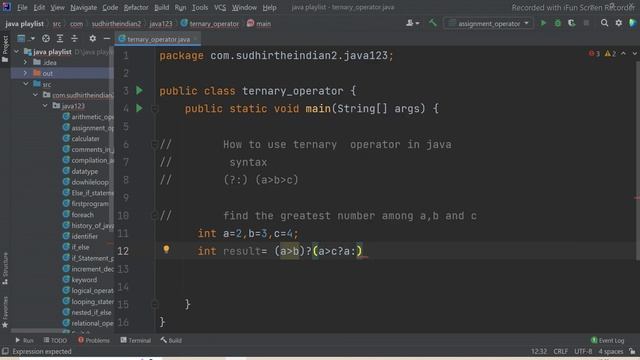Click run gutter arrow beside class declaration

[140, 90]
